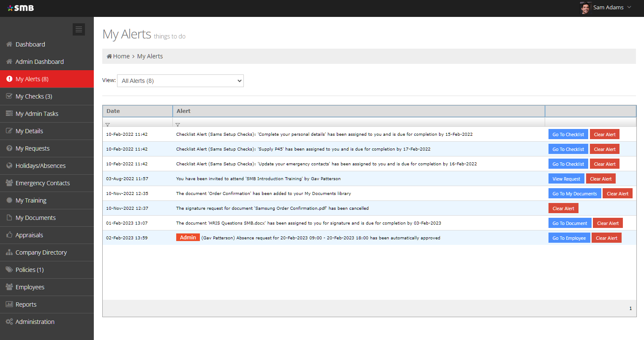Screen dimensions: 644x340
Task: Click the Employees group icon
Action: pos(9,287)
